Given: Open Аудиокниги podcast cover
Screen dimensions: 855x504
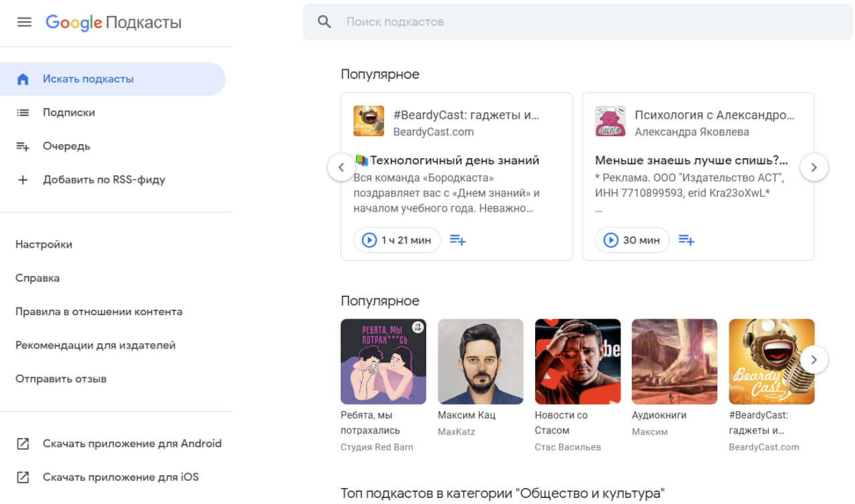Looking at the screenshot, I should pos(675,361).
